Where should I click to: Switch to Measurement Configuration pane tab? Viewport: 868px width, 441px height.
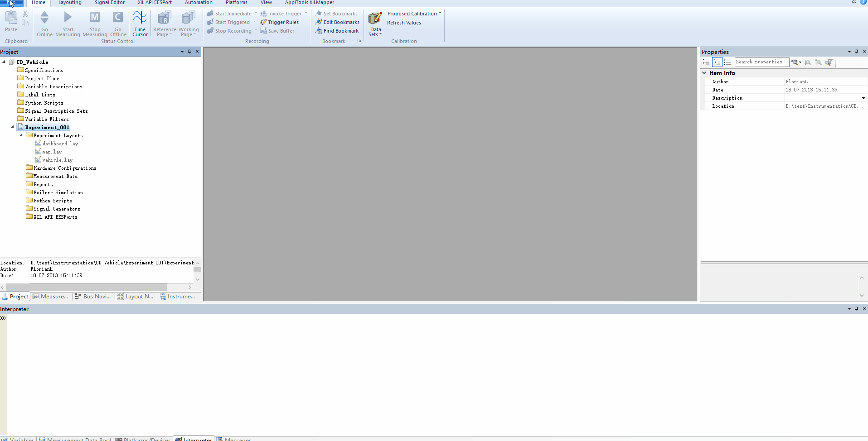pyautogui.click(x=50, y=297)
